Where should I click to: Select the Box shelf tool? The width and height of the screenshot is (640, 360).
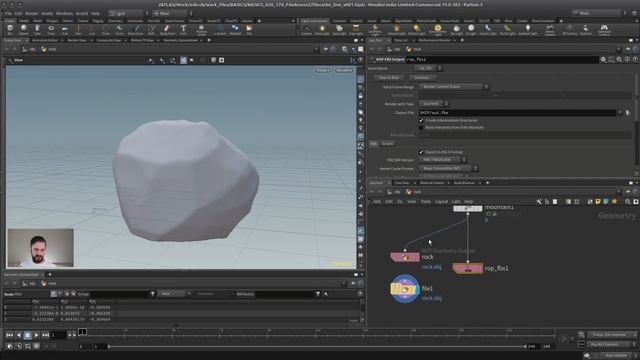(10, 29)
